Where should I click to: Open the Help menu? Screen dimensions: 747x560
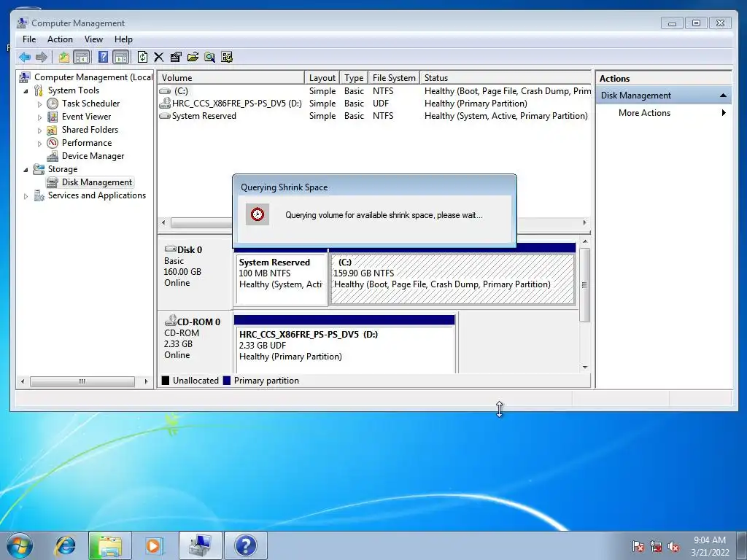coord(123,39)
